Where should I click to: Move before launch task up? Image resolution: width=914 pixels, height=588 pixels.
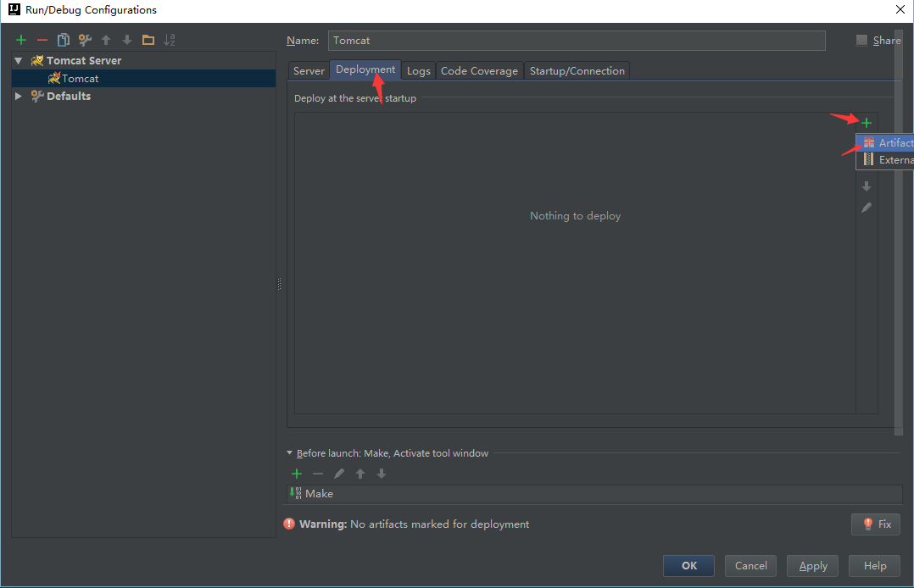pos(360,474)
